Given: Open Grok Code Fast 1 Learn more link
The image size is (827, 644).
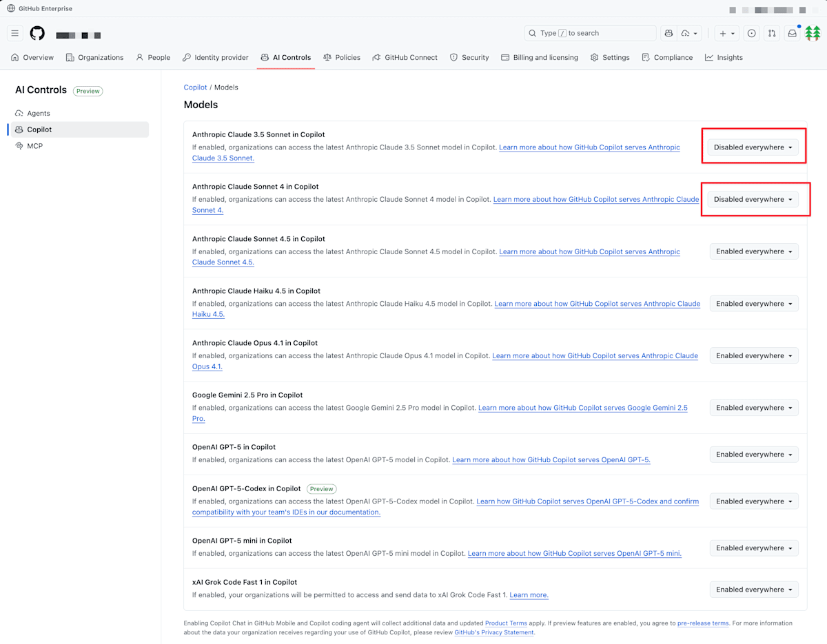Looking at the screenshot, I should 529,595.
